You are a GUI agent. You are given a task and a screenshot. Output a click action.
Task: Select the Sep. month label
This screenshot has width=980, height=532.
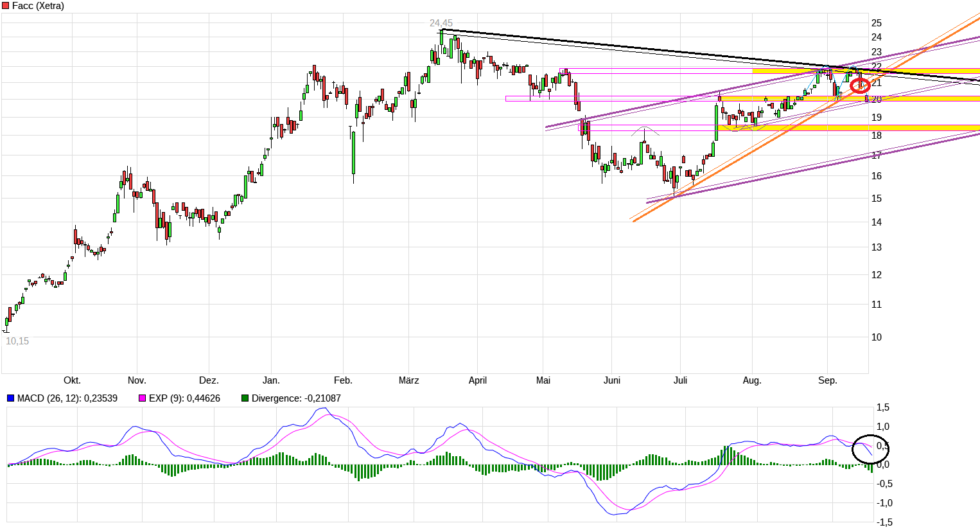tap(827, 380)
